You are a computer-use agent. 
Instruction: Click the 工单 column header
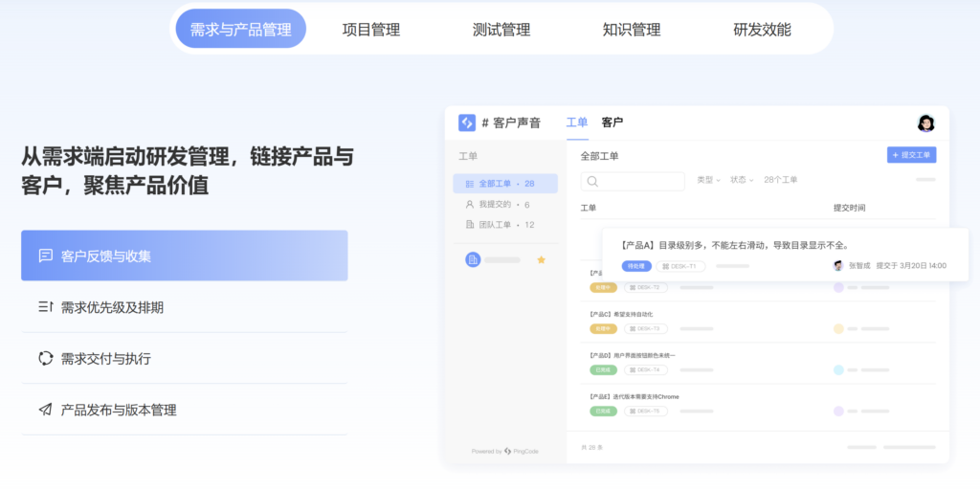coord(589,208)
